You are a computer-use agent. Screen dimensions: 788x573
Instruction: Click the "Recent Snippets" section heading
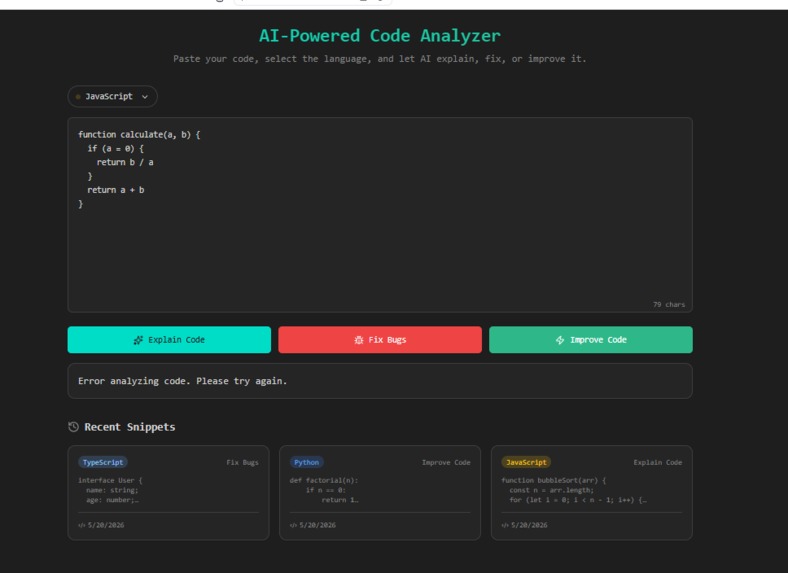pyautogui.click(x=130, y=427)
